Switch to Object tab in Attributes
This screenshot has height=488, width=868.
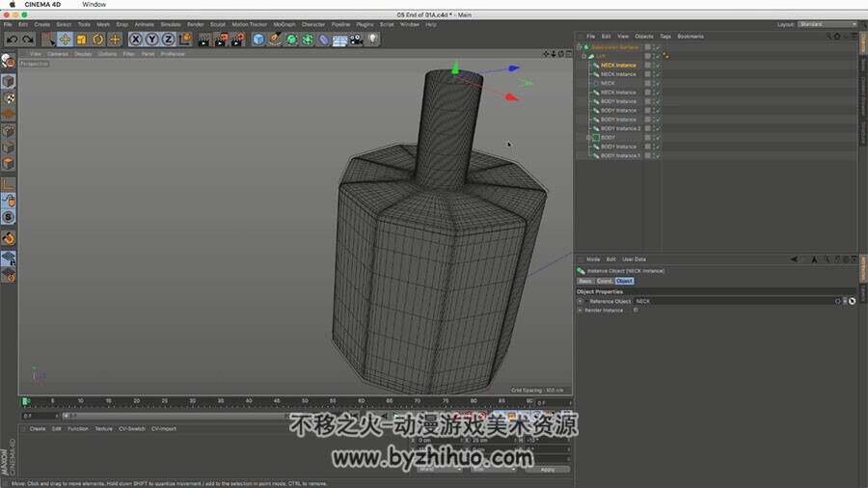624,281
